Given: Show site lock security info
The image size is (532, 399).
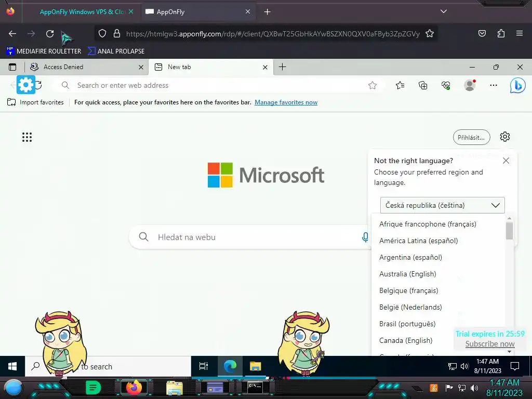Looking at the screenshot, I should pyautogui.click(x=117, y=34).
